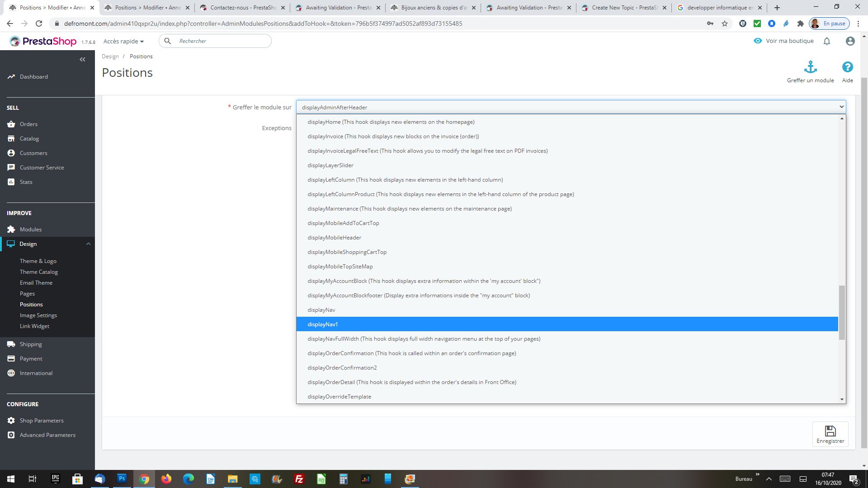Collapse the Design menu chevron
Viewport: 868px width, 488px height.
88,244
